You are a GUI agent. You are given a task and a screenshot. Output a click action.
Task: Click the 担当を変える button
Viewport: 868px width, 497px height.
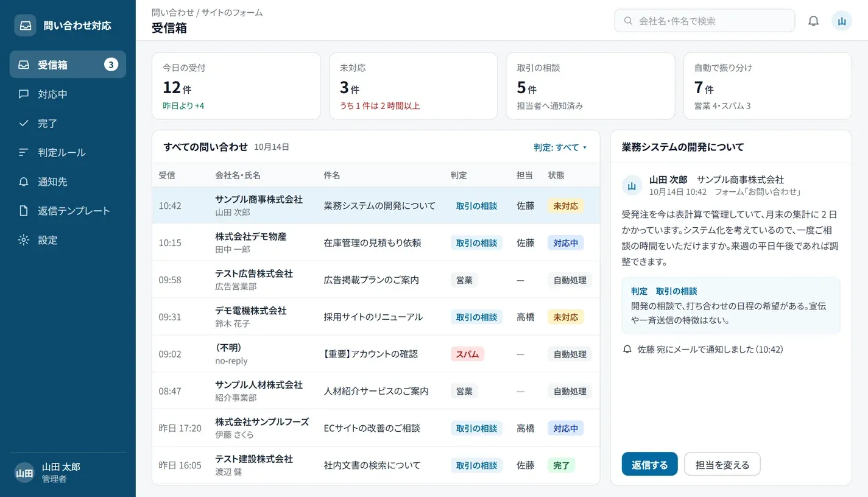[722, 464]
